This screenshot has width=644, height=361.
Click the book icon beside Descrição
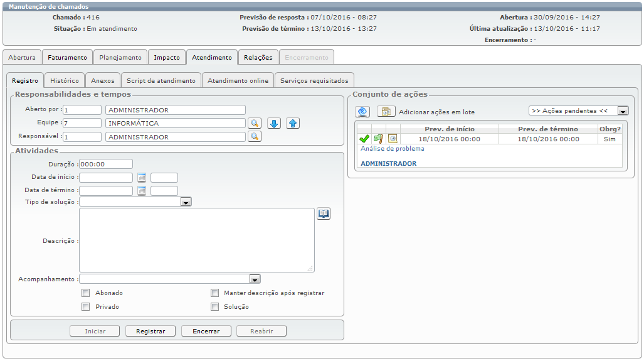[324, 214]
